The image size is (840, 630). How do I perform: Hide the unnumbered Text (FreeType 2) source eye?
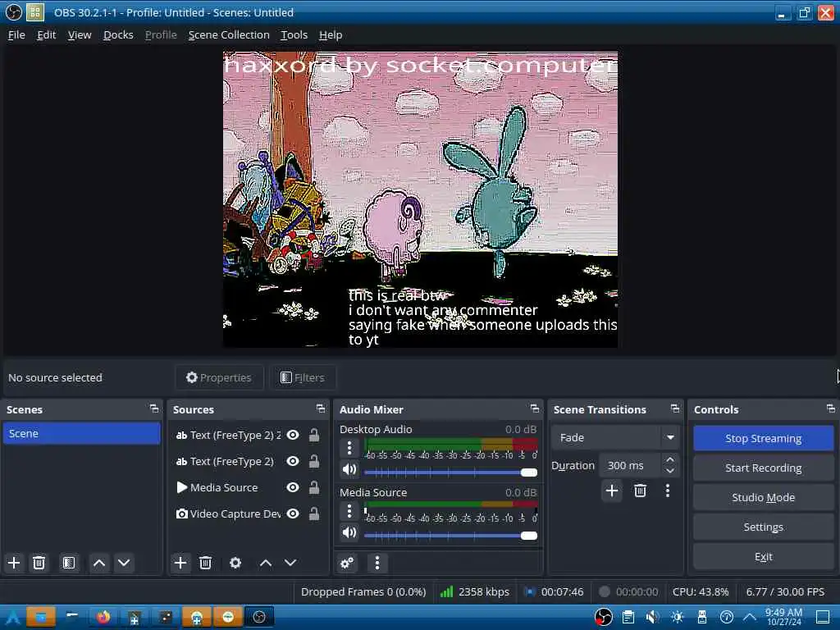293,461
